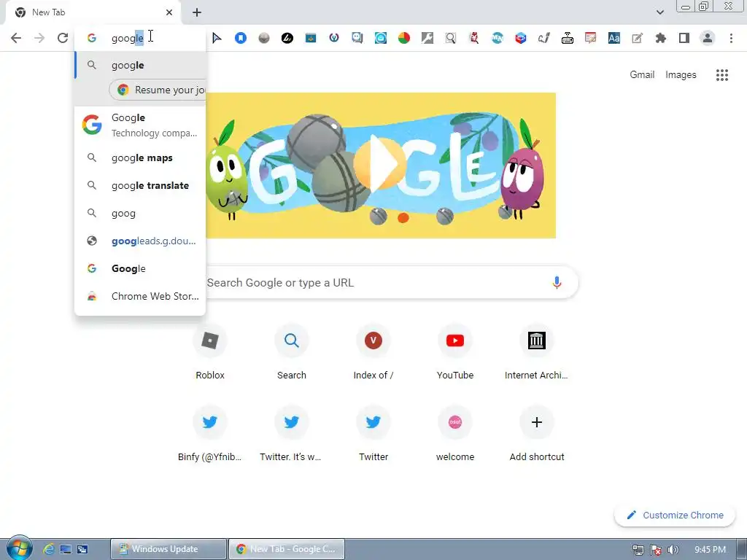Go back with the back arrow
This screenshot has width=747, height=560.
pyautogui.click(x=16, y=38)
